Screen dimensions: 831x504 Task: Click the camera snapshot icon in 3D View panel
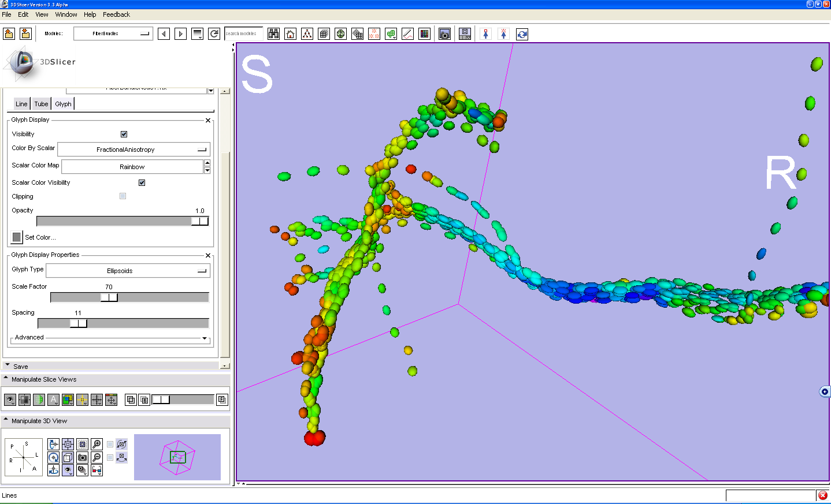[83, 457]
